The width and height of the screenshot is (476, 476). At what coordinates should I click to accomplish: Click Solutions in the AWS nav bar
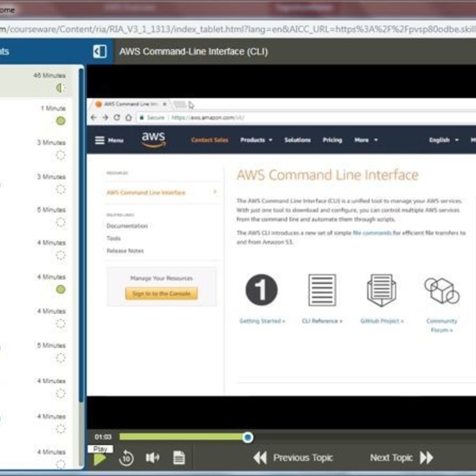coord(297,140)
